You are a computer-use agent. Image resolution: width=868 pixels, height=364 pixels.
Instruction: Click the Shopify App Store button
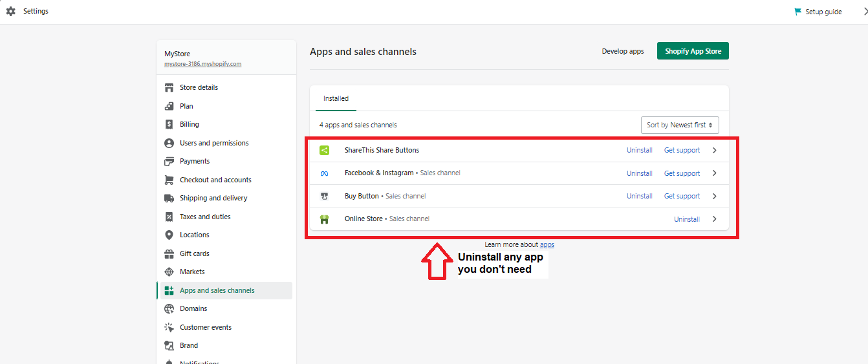(x=693, y=51)
